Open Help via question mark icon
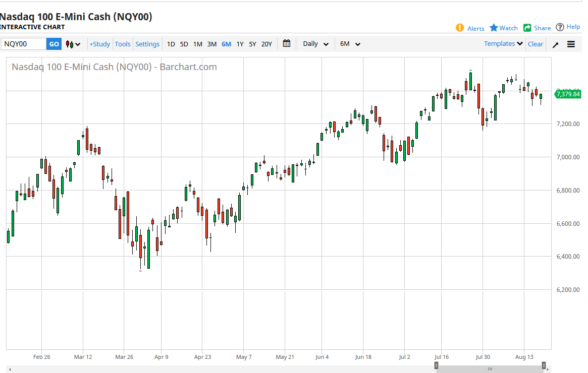The width and height of the screenshot is (588, 373). coord(560,27)
